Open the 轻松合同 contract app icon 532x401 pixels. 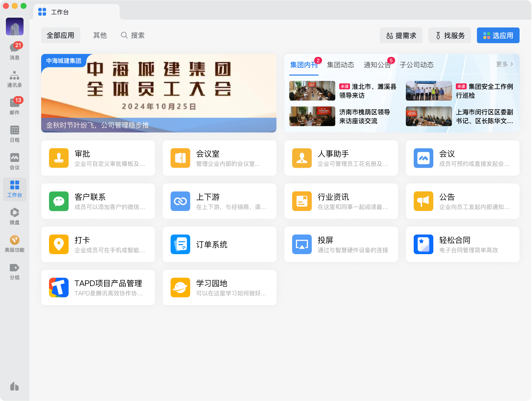(x=424, y=244)
